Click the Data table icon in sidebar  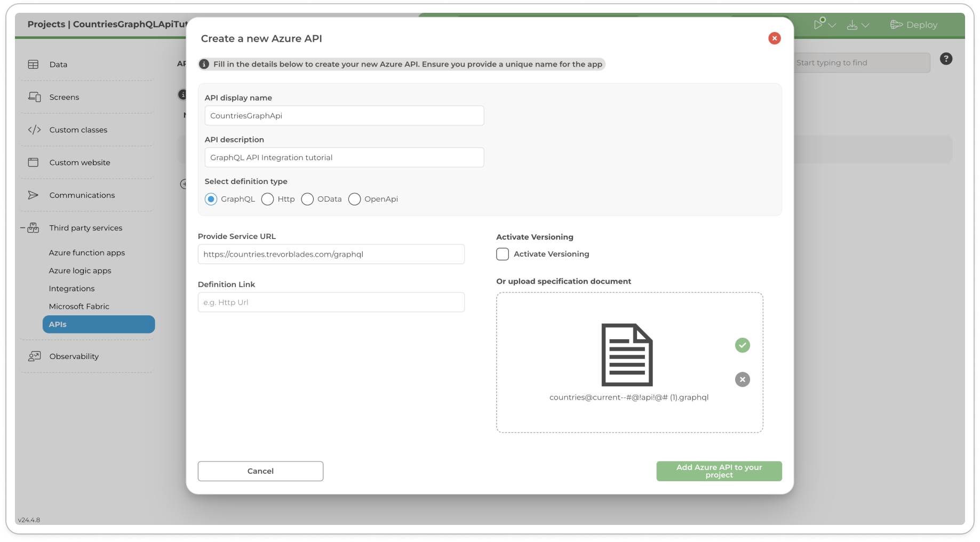pyautogui.click(x=33, y=65)
